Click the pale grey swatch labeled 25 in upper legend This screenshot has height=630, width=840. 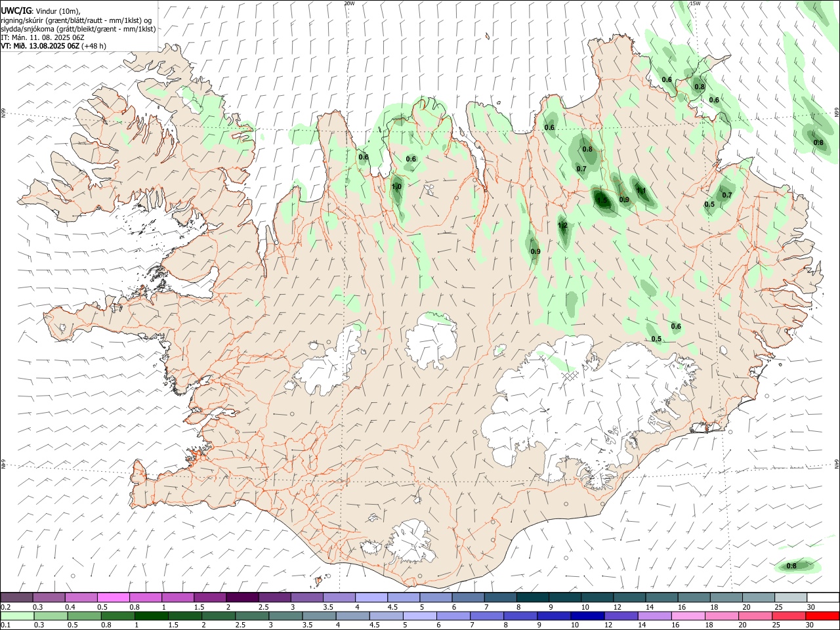point(790,597)
